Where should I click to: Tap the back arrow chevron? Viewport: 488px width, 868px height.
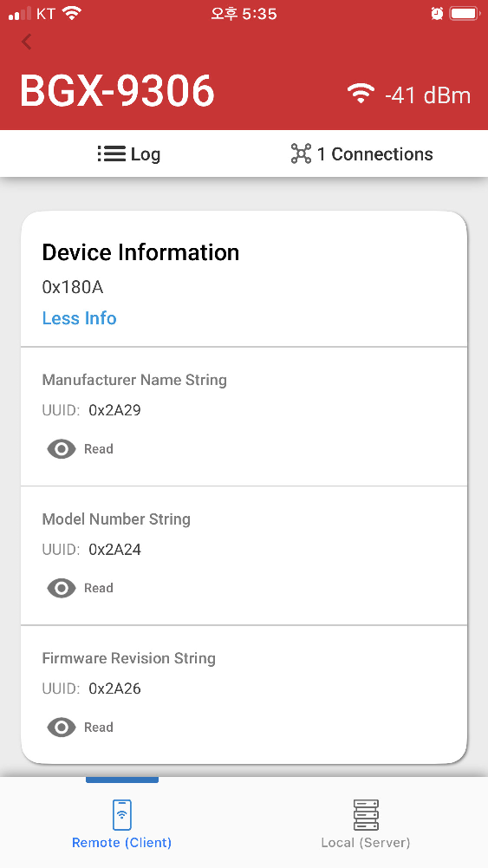pyautogui.click(x=27, y=42)
